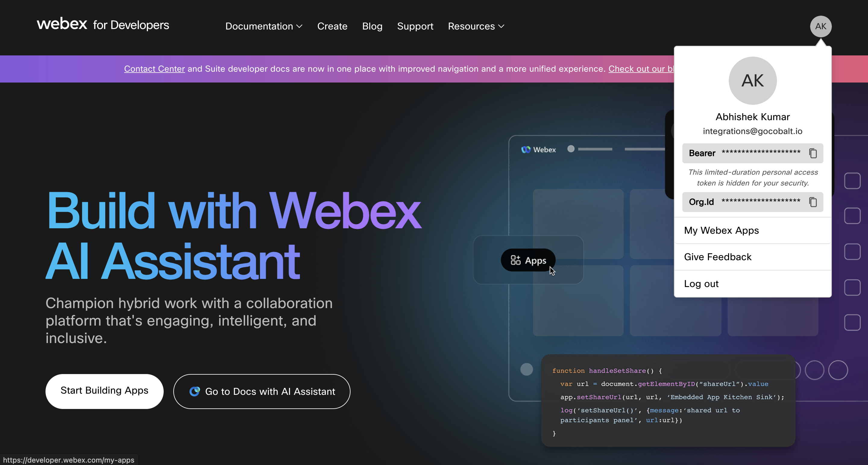Viewport: 868px width, 465px height.
Task: Open the Contact Center link in banner
Action: point(154,69)
